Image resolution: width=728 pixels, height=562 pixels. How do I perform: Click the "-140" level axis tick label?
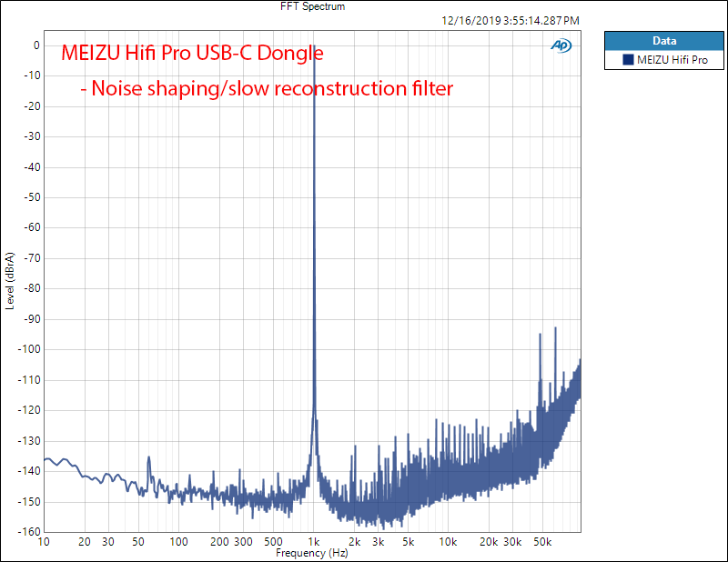pos(29,470)
